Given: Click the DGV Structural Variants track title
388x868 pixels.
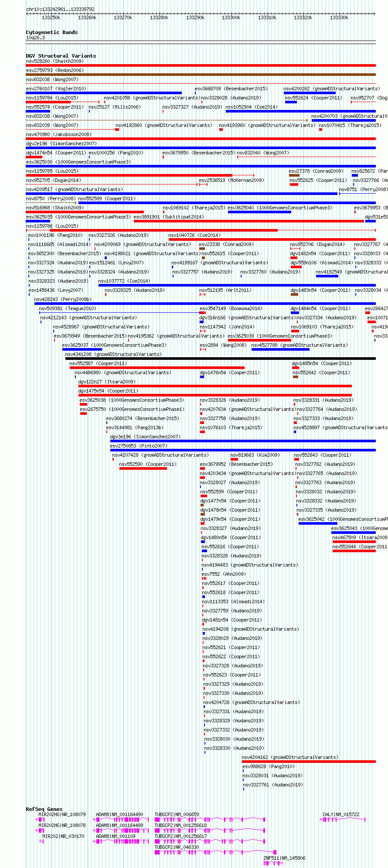Looking at the screenshot, I should pos(61,56).
